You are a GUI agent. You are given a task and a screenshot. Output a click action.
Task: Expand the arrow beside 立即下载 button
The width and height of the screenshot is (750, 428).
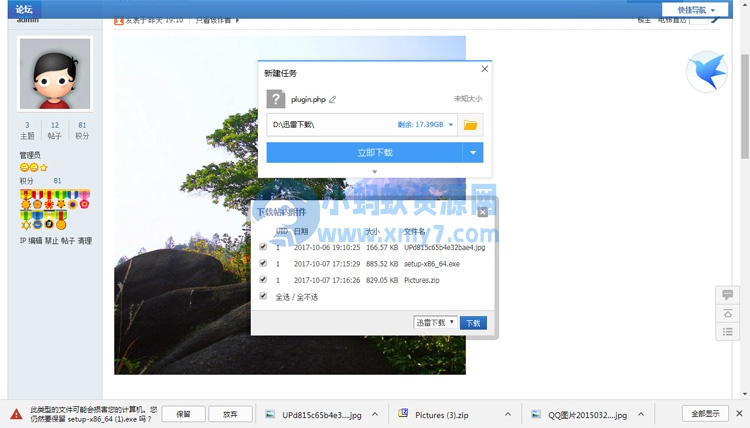pos(472,152)
